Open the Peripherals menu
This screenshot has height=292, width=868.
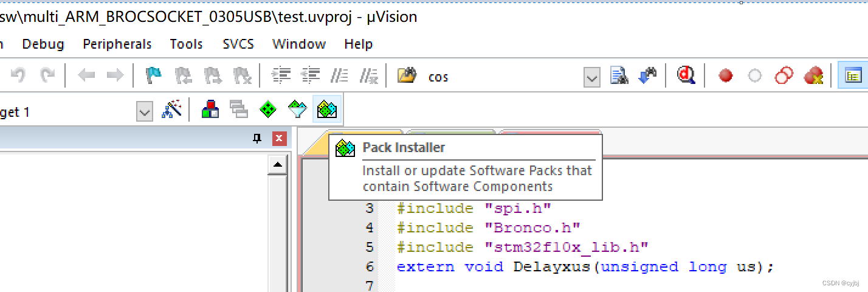pos(117,44)
